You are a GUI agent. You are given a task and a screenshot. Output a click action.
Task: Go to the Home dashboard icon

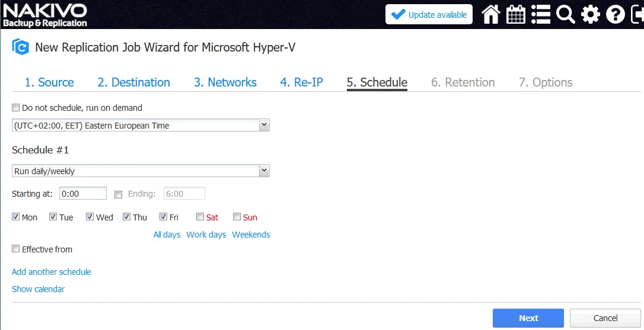coord(490,14)
